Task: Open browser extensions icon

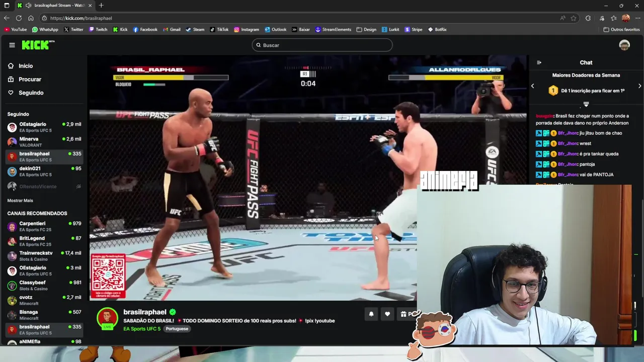Action: click(588, 18)
